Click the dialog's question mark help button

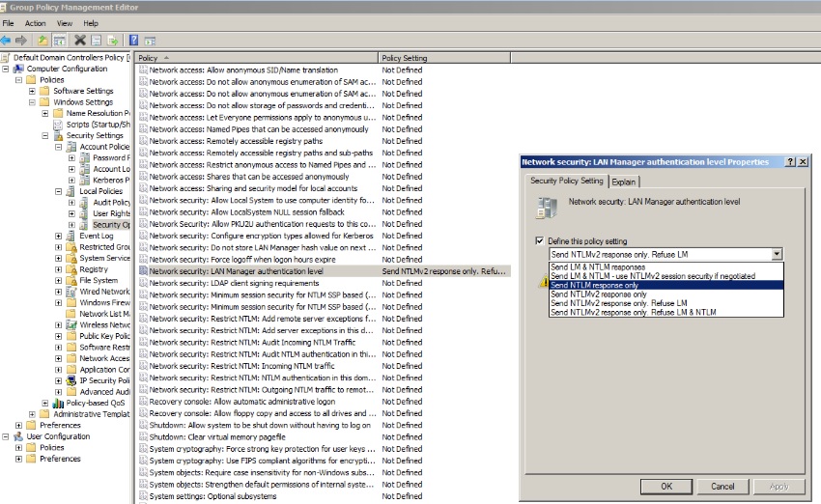click(x=791, y=161)
